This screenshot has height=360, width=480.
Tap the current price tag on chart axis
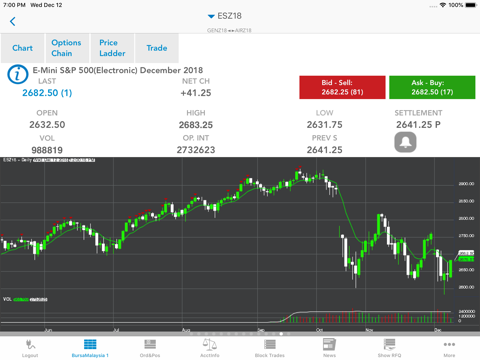click(x=466, y=253)
